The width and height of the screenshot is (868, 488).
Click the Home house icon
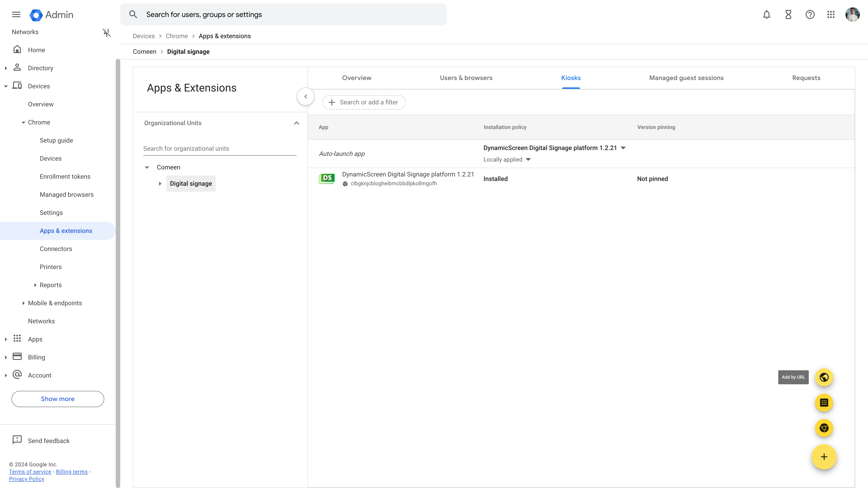(17, 49)
